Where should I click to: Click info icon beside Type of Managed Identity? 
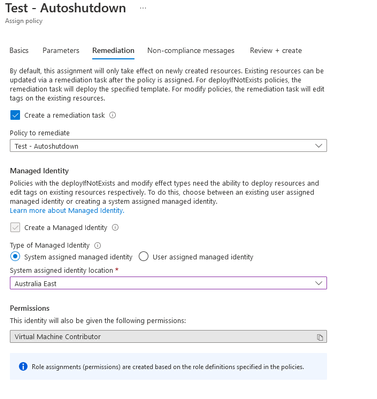[x=97, y=246]
